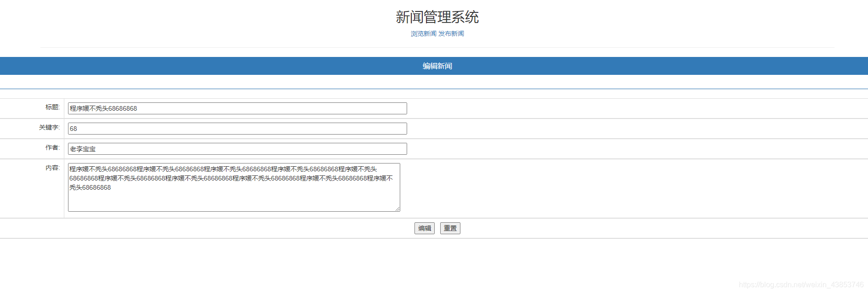
Task: Click the textarea resize handle corner
Action: [397, 209]
